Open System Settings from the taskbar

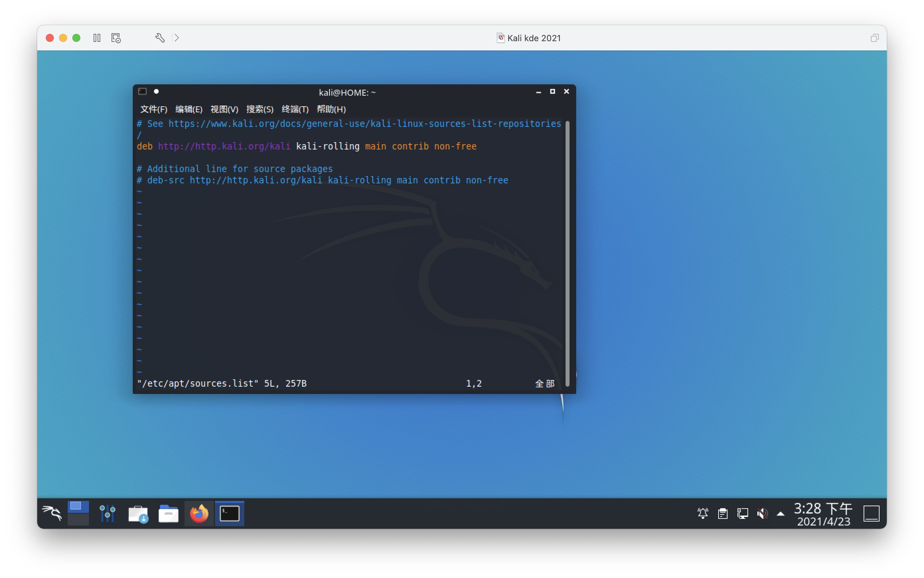[x=107, y=513]
